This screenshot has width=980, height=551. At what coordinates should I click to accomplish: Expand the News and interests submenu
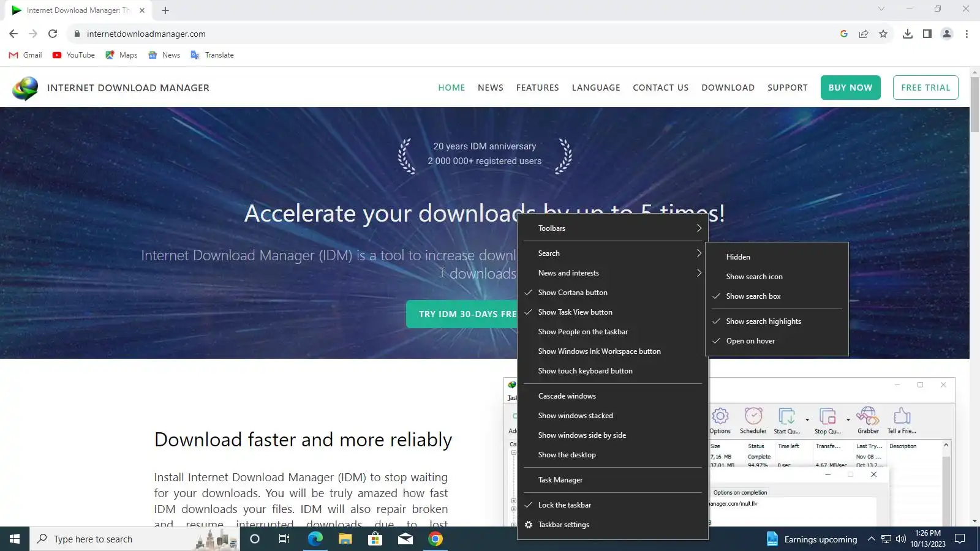[x=612, y=273]
